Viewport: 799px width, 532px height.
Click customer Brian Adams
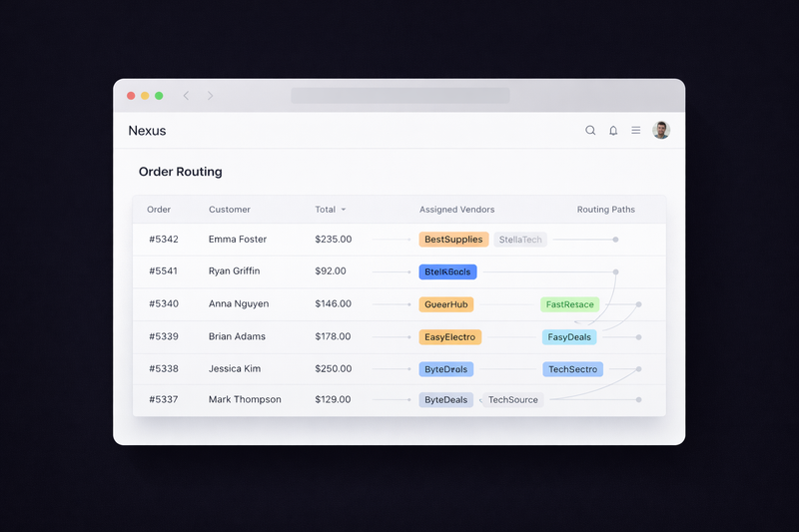(x=237, y=336)
